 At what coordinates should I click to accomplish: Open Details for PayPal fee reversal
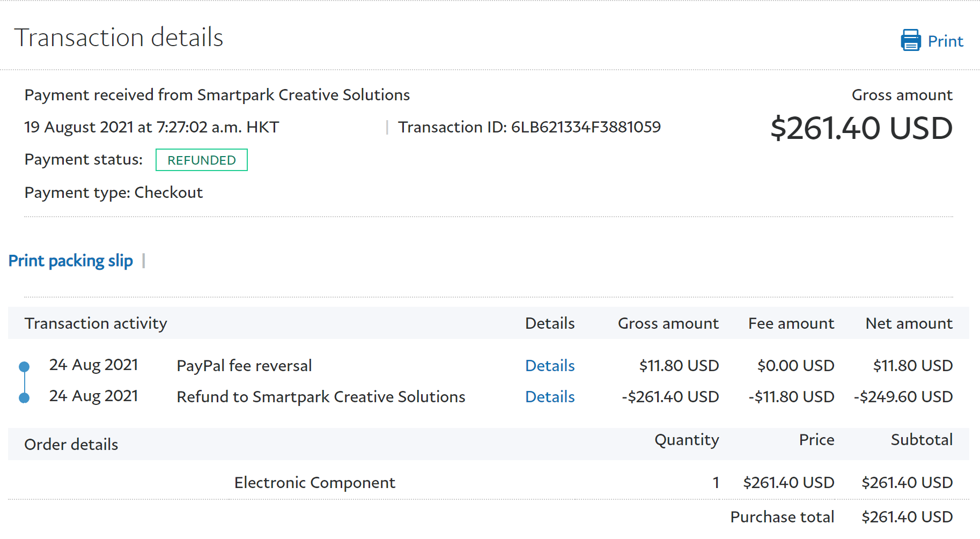pyautogui.click(x=549, y=366)
